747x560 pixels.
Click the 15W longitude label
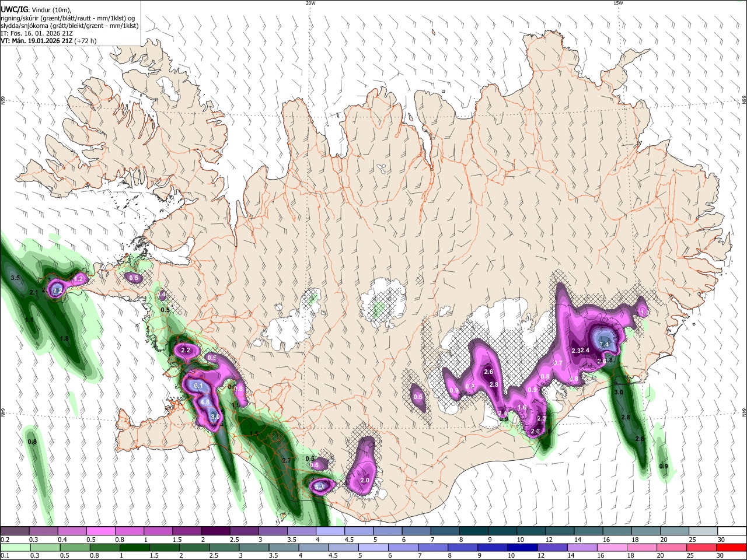coord(618,3)
